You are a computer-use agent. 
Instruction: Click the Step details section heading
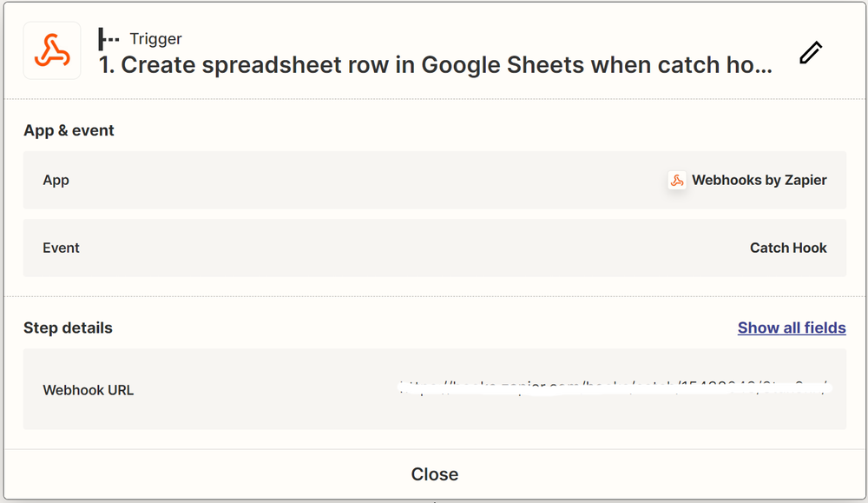68,328
